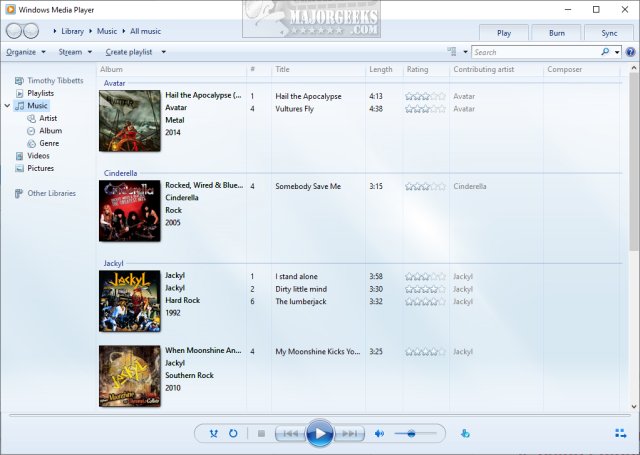Image resolution: width=640 pixels, height=455 pixels.
Task: Open Pictures in the sidebar
Action: pos(34,168)
